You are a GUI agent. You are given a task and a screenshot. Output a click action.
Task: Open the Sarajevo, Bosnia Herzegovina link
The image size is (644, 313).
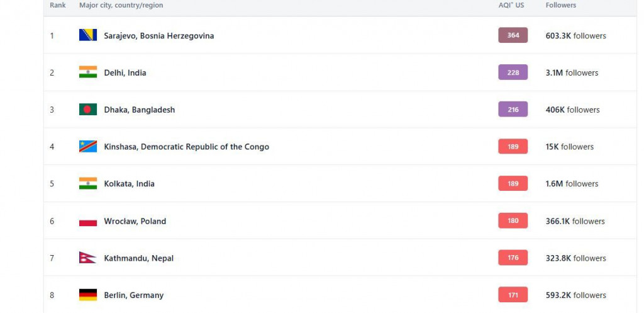click(158, 36)
